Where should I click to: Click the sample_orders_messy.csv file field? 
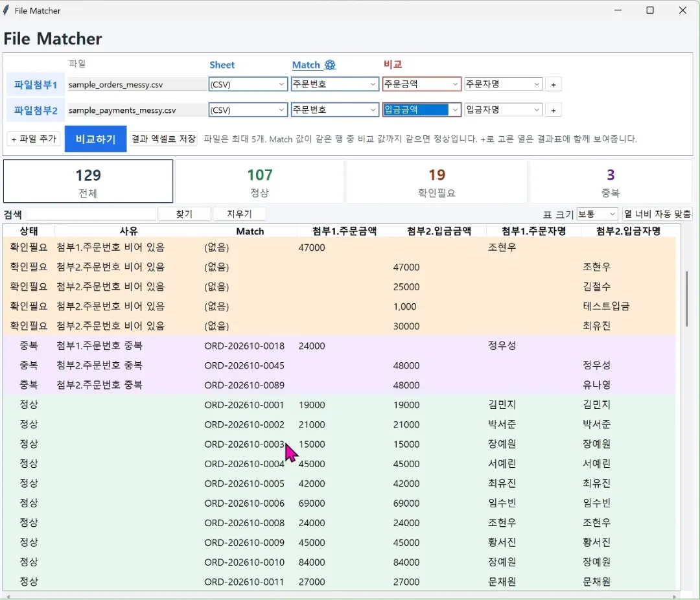(x=137, y=84)
